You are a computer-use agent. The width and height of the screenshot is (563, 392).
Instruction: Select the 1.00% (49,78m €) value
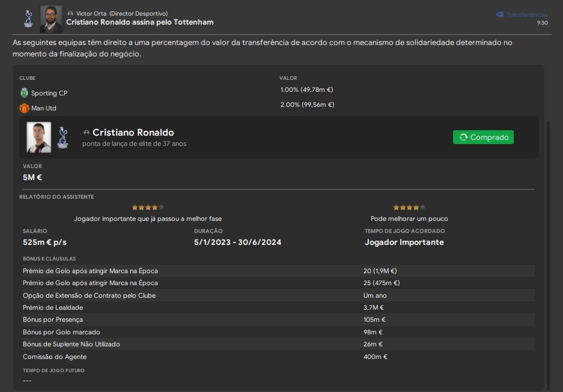tap(306, 89)
